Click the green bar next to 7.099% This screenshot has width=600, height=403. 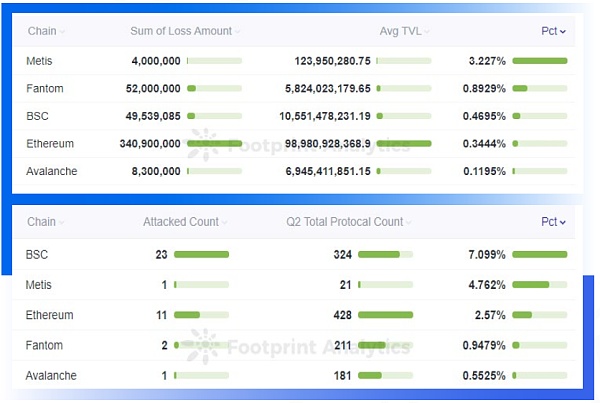pos(539,255)
